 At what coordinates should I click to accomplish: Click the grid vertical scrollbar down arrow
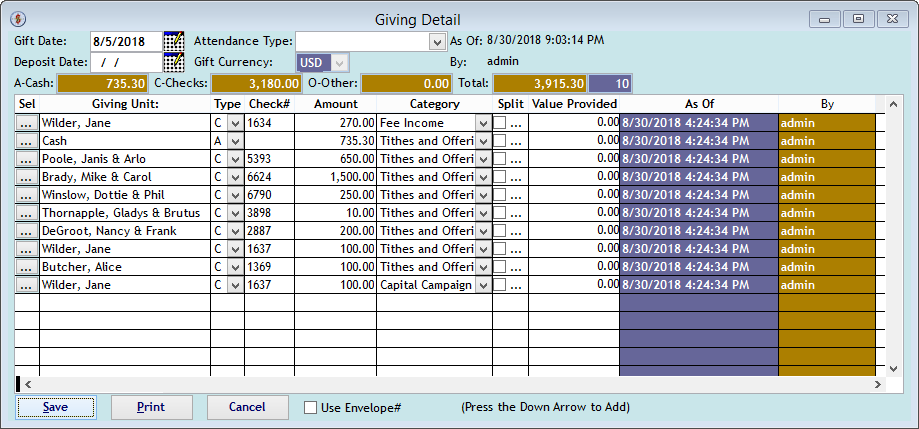click(x=893, y=368)
